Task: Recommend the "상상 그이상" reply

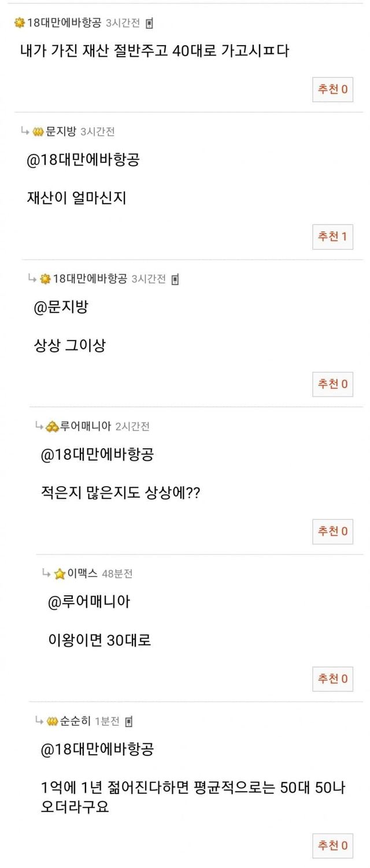Action: click(x=332, y=383)
